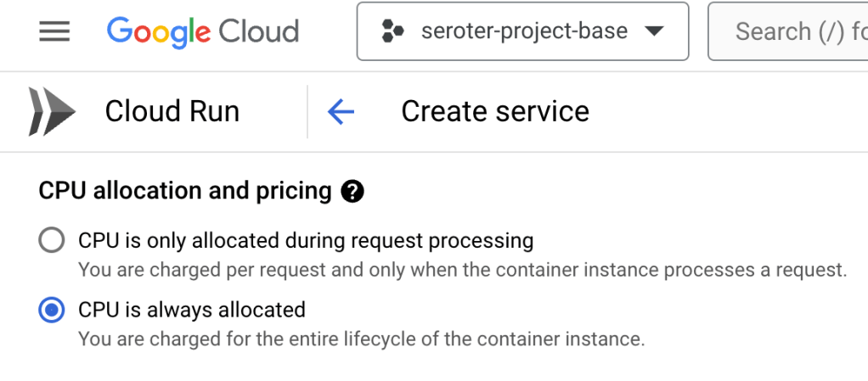Viewport: 868px width, 381px height.
Task: Click the gray 'Cloud' word in top bar logo
Action: pyautogui.click(x=259, y=32)
